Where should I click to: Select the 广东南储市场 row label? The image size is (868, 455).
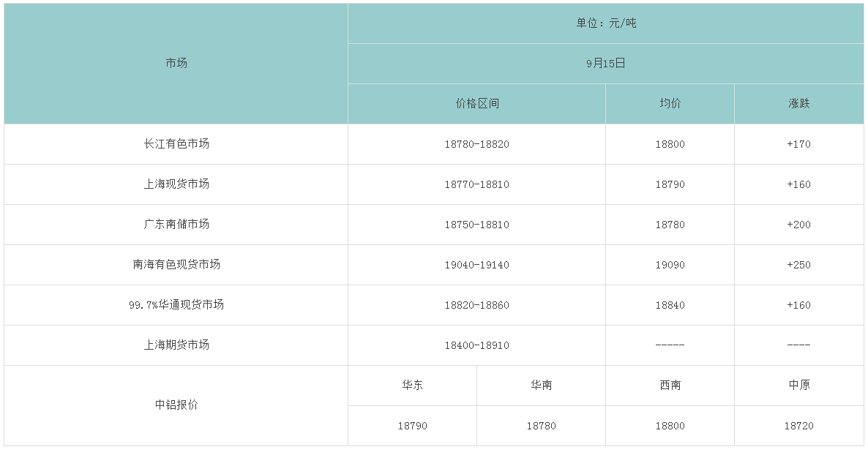coord(176,225)
